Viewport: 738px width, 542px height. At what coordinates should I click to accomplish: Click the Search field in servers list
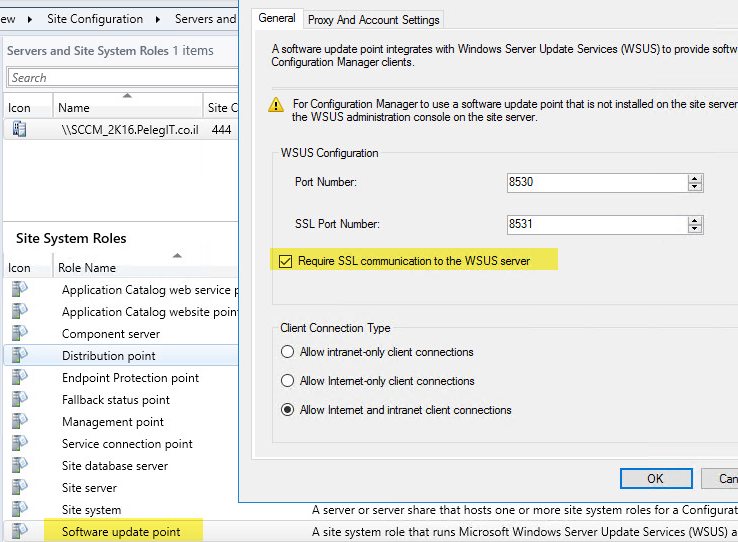123,78
